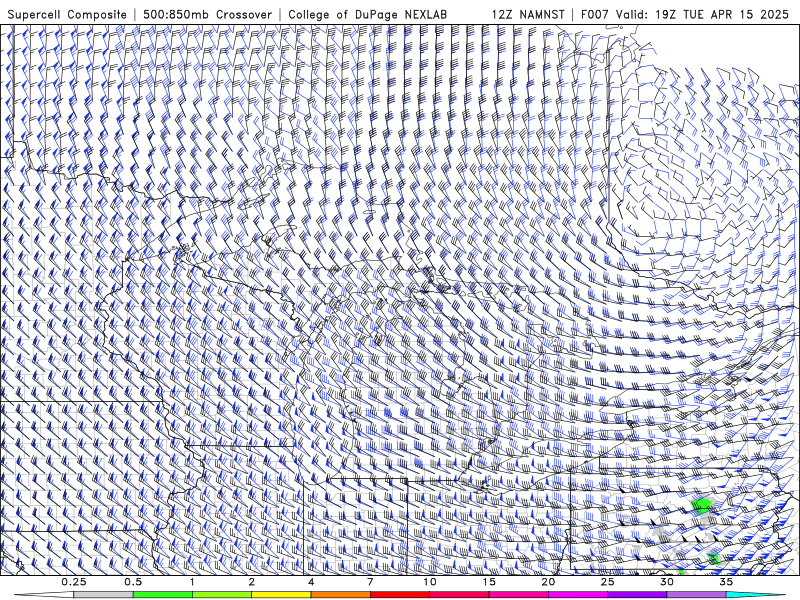Select the yellow-green 1–2 legend segment
The image size is (800, 600).
(222, 595)
